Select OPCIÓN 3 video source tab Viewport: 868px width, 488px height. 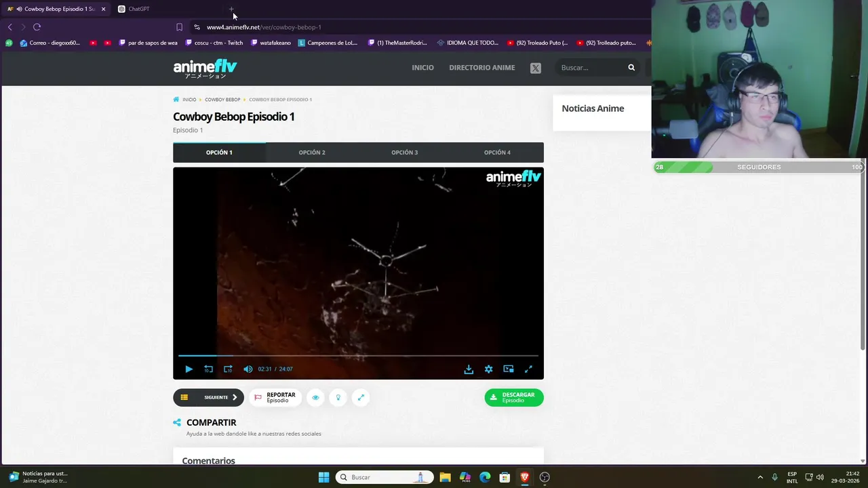tap(405, 152)
